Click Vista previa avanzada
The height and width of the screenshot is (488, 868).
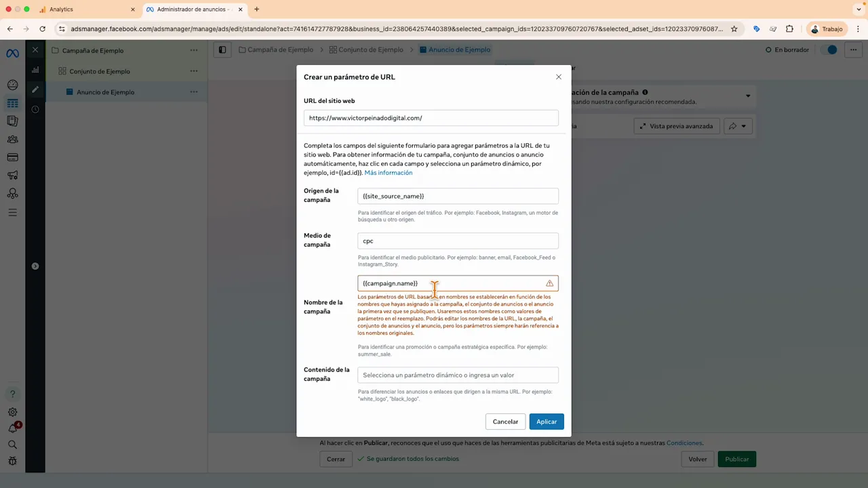676,126
